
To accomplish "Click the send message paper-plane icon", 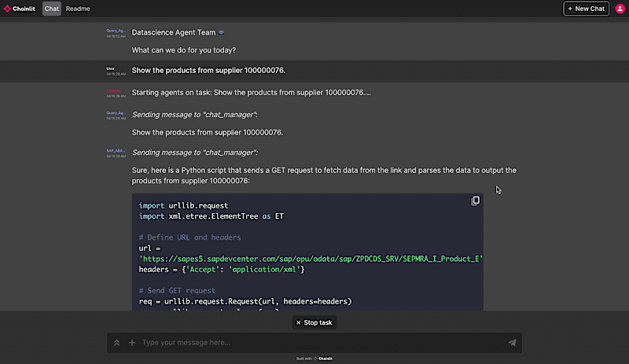I will (513, 342).
